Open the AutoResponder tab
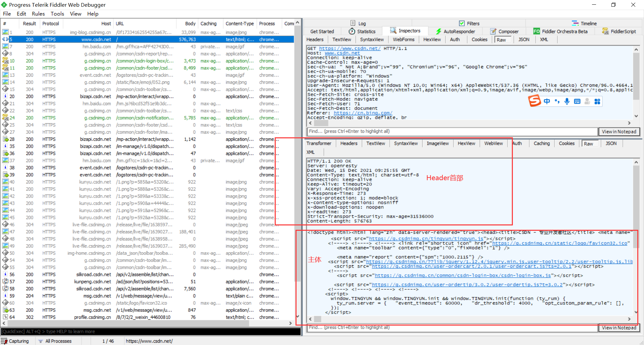The width and height of the screenshot is (644, 345). pyautogui.click(x=455, y=31)
